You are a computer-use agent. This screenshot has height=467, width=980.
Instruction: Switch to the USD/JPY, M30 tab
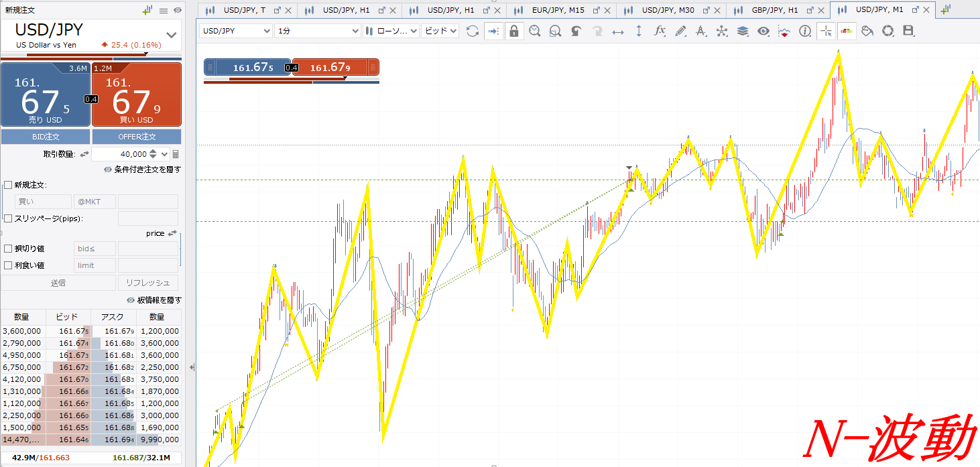(x=668, y=10)
